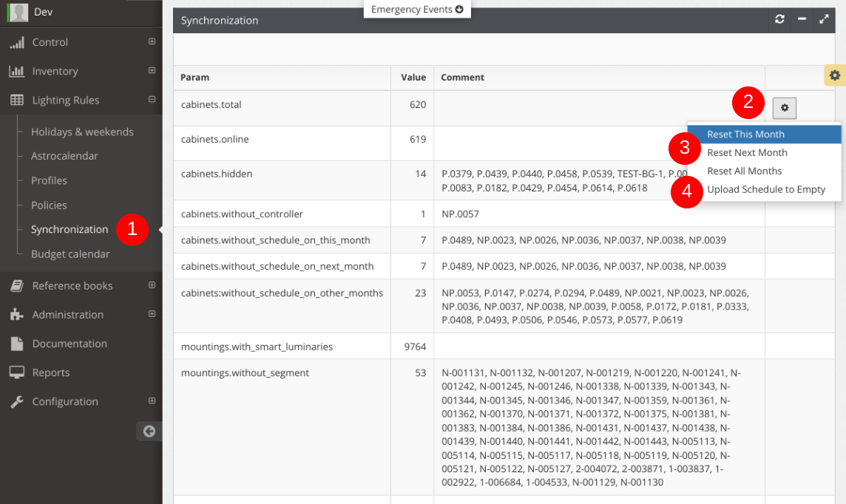846x504 pixels.
Task: Click the Administration puzzle icon
Action: (x=17, y=315)
